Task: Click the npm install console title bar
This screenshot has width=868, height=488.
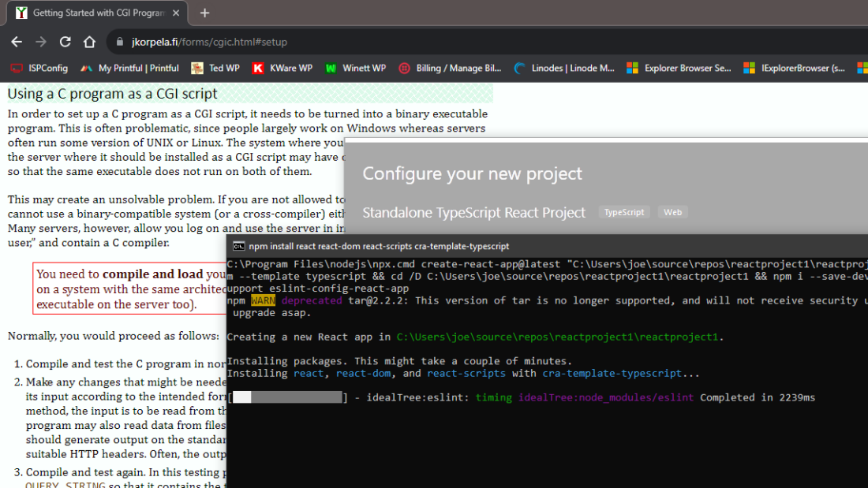Action: tap(547, 246)
